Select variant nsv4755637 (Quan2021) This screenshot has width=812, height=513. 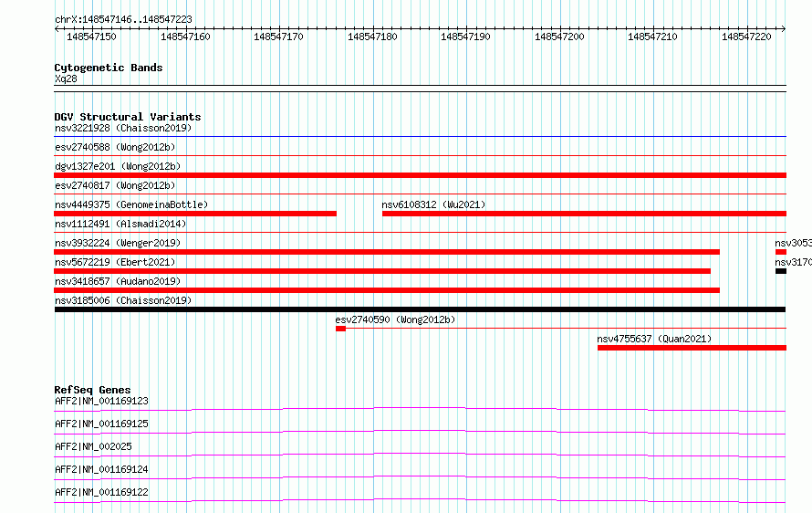coord(654,339)
